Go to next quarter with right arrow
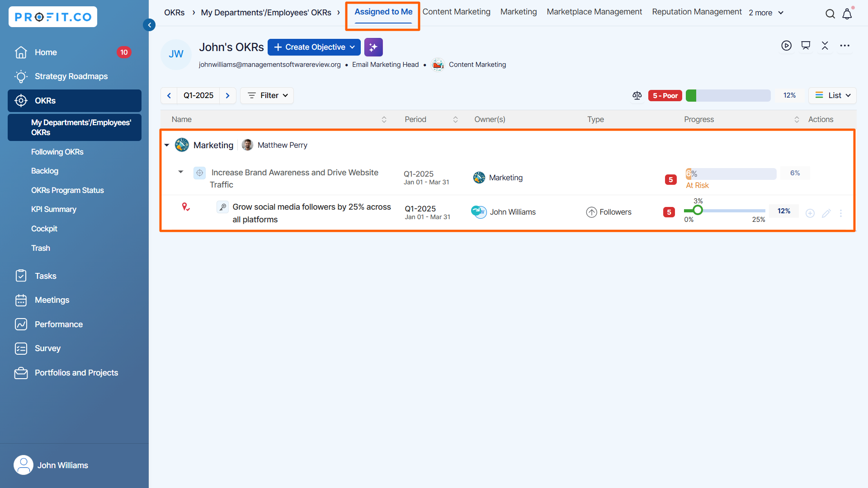This screenshot has height=488, width=868. [x=228, y=95]
